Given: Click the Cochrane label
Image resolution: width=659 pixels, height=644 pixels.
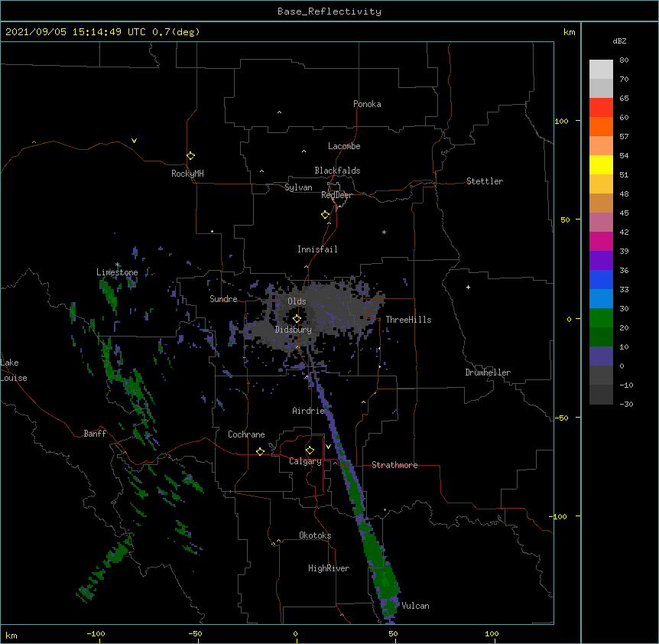Looking at the screenshot, I should point(246,434).
